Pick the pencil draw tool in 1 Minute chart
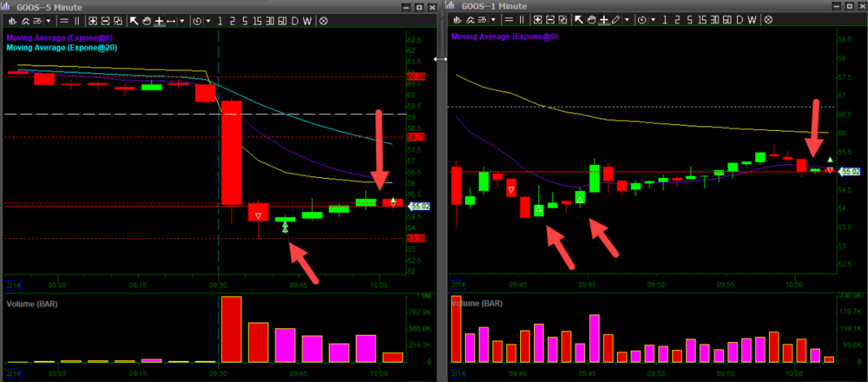The width and height of the screenshot is (868, 382). 616,20
